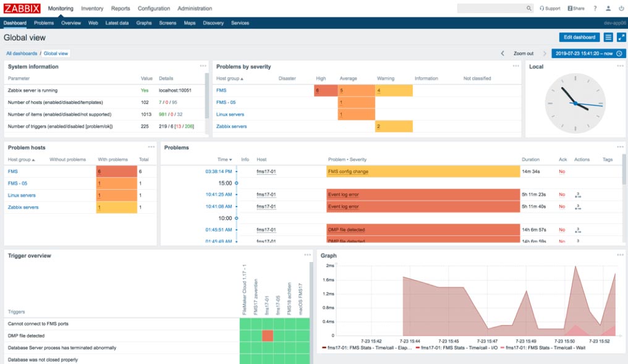
Task: Open Graph widget menu dots
Action: coord(620,255)
